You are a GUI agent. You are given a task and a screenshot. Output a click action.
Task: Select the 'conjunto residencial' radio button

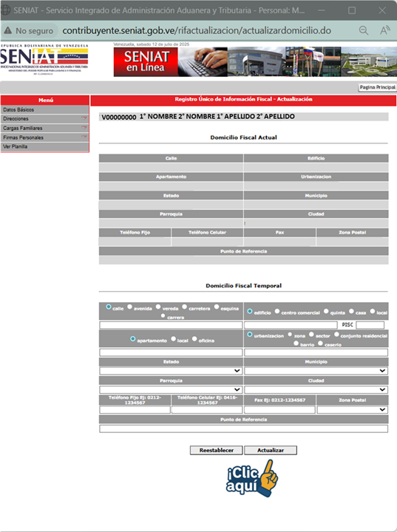pos(336,335)
